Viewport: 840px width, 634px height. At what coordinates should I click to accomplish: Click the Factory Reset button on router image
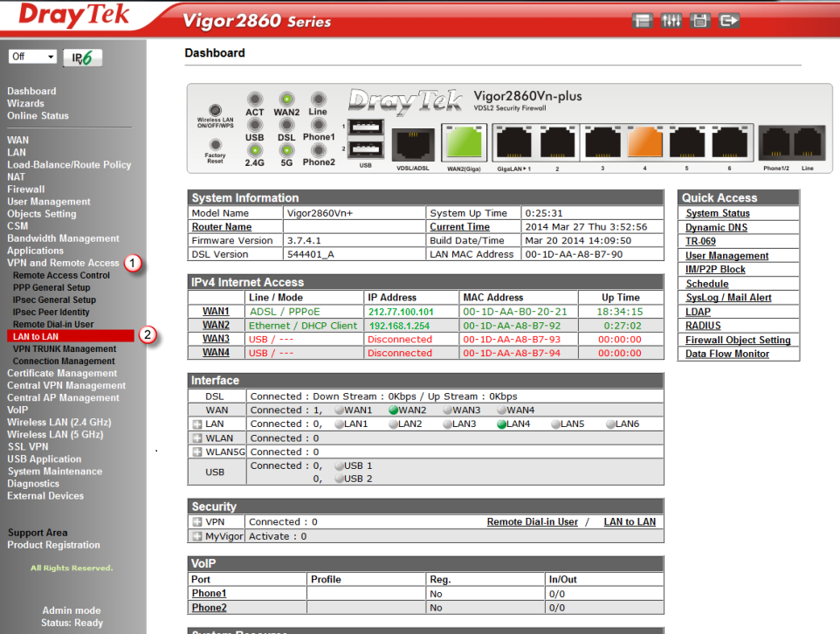coord(216,144)
